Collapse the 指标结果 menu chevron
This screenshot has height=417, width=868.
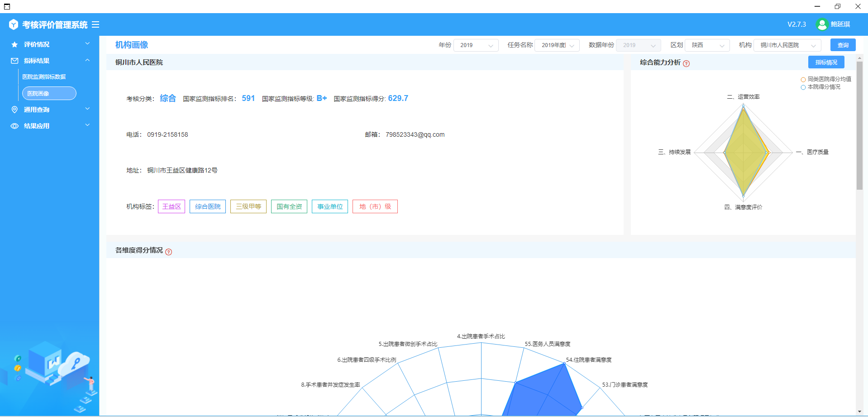click(87, 60)
